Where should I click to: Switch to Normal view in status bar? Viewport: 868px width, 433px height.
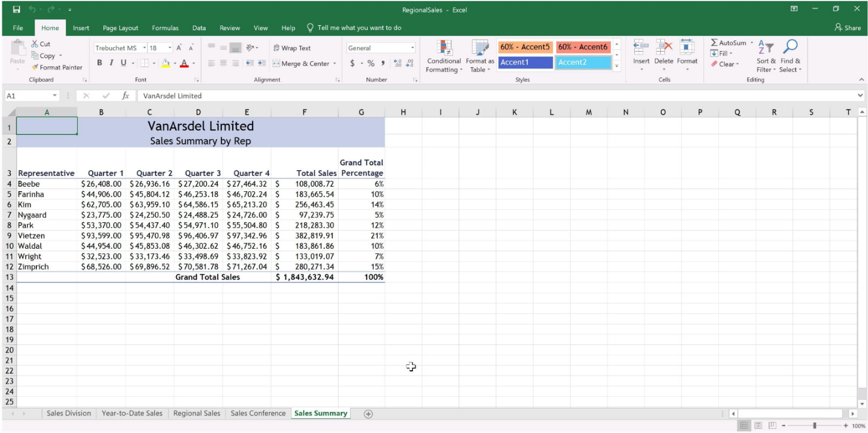coord(744,426)
